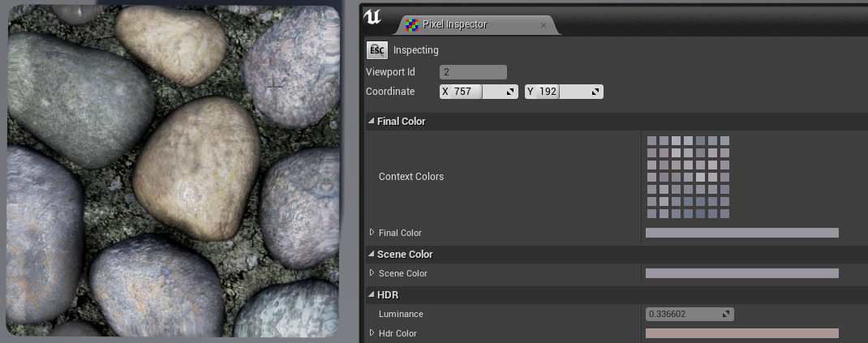
Task: Click the Luminance value field
Action: click(x=683, y=314)
